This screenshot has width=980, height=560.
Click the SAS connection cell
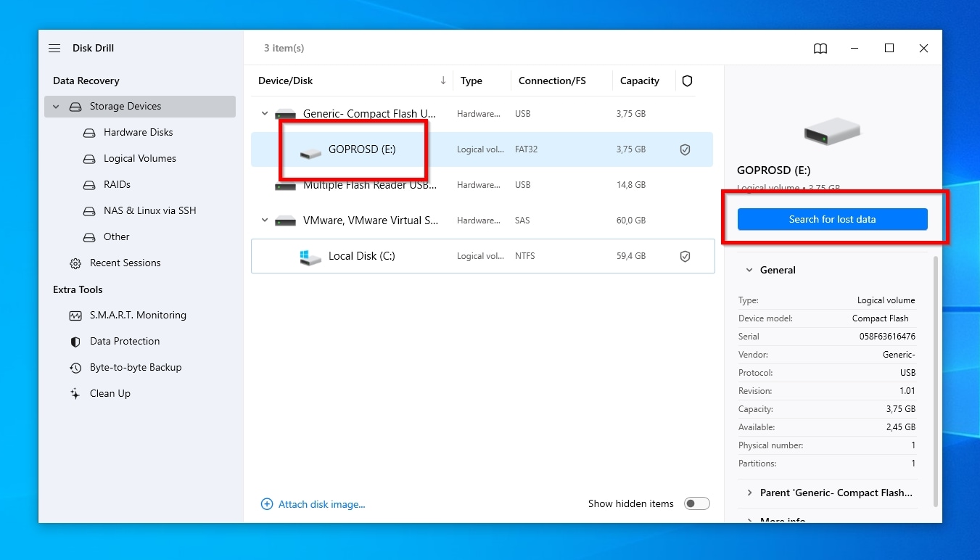point(522,221)
